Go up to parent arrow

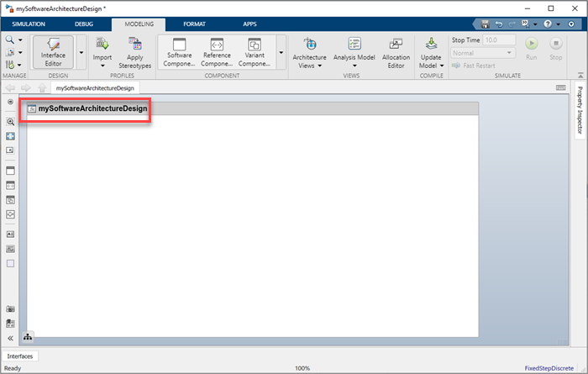pyautogui.click(x=42, y=87)
